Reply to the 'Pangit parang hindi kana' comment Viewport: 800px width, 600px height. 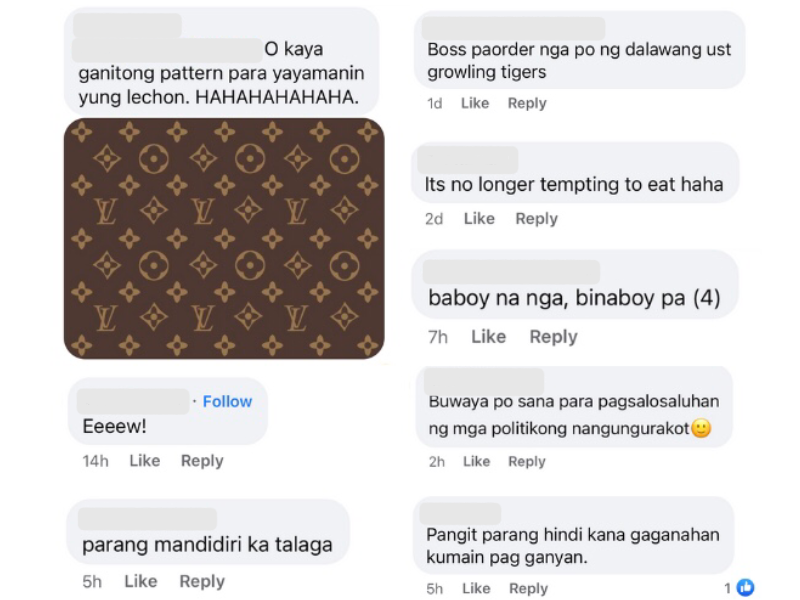(x=528, y=588)
